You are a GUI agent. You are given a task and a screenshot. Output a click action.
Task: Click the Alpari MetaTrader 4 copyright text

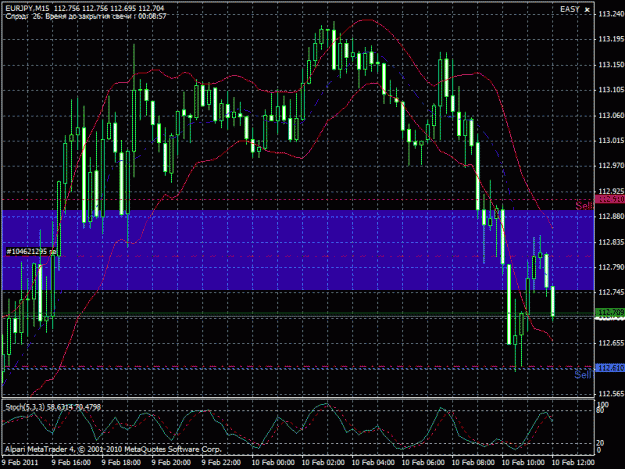(113, 449)
